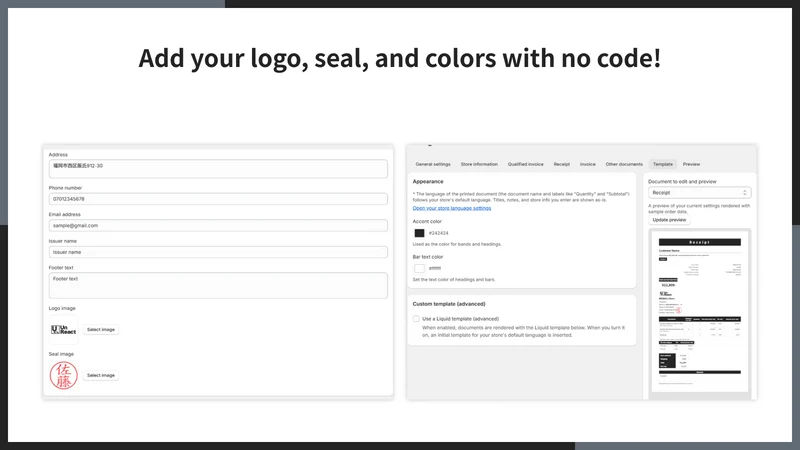Click the Email address field
Screen dimensions: 800x450
[x=218, y=226]
